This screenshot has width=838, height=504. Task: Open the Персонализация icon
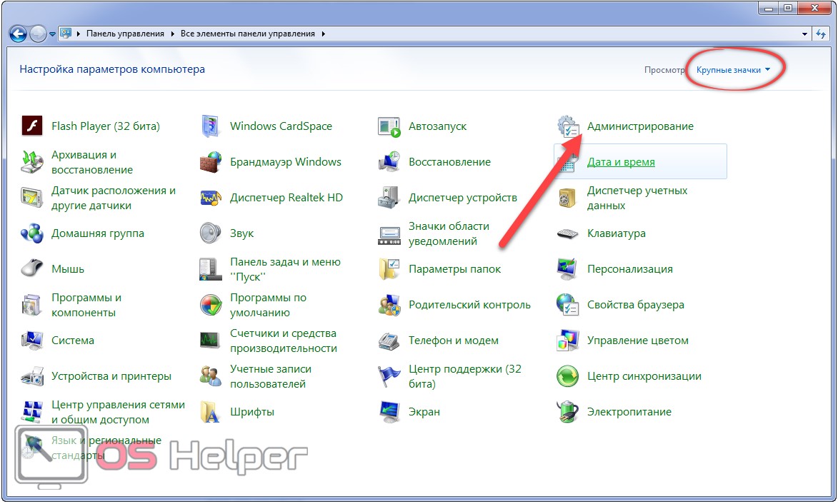tap(567, 269)
